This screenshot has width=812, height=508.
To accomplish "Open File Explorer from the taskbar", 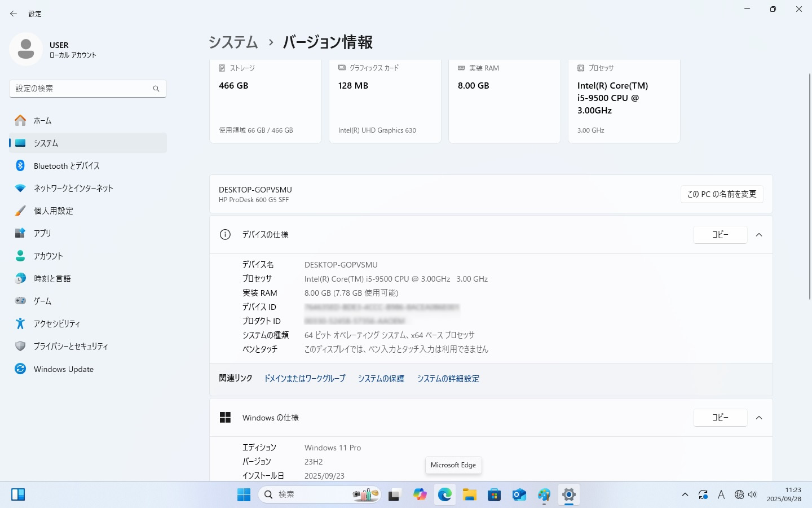I will (x=470, y=495).
